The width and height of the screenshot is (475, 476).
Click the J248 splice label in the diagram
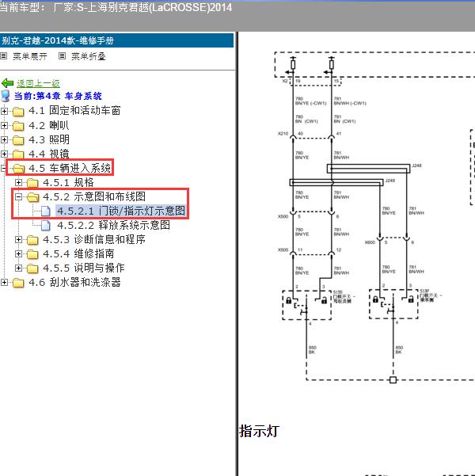point(416,166)
